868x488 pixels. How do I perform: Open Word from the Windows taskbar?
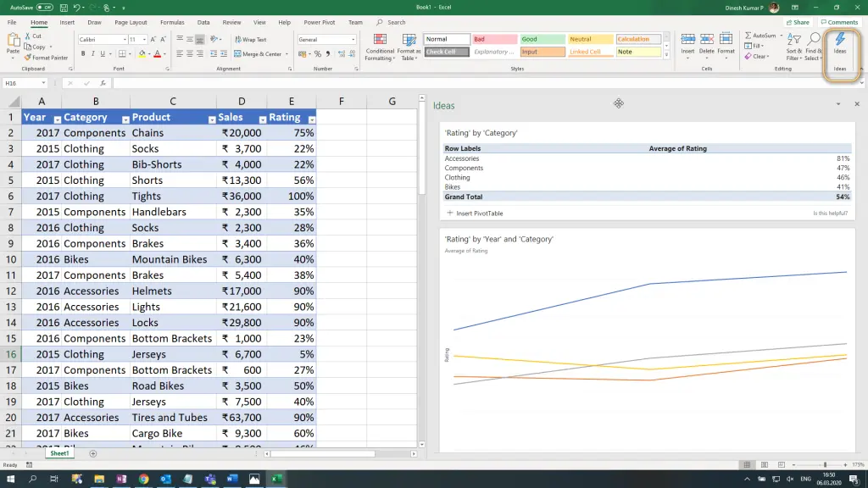click(231, 480)
